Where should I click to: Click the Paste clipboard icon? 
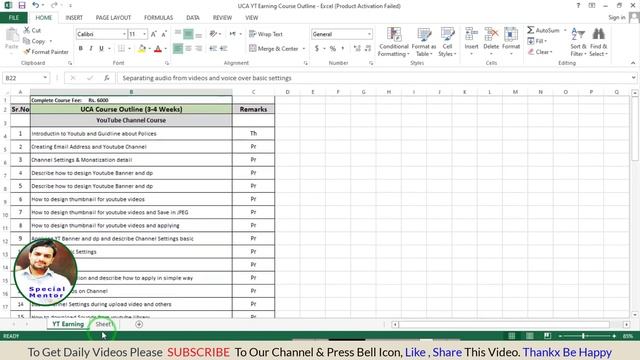tap(12, 36)
